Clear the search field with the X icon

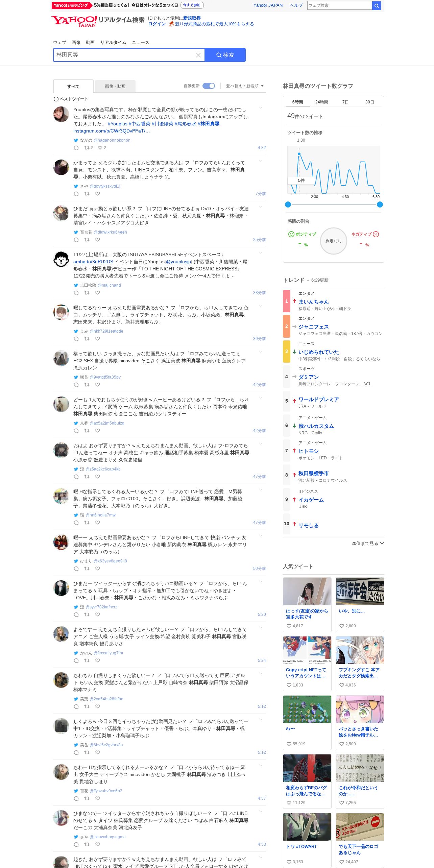click(198, 55)
